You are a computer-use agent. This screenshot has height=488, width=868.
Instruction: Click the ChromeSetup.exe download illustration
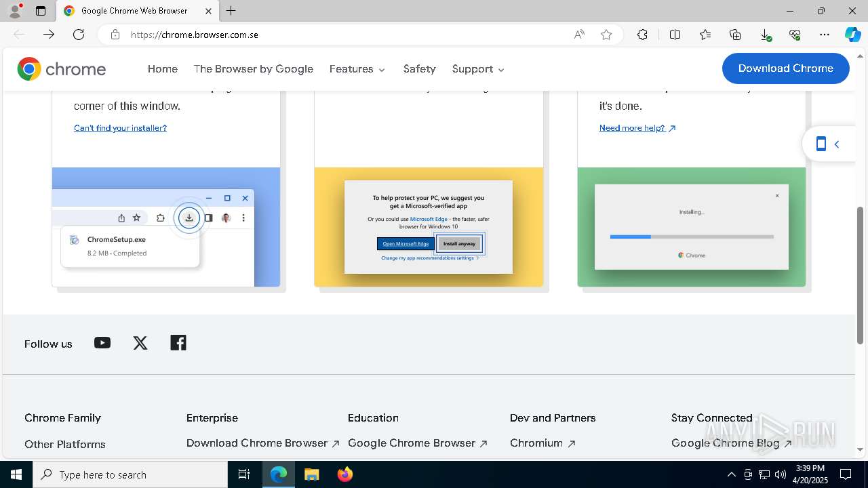[x=166, y=227]
